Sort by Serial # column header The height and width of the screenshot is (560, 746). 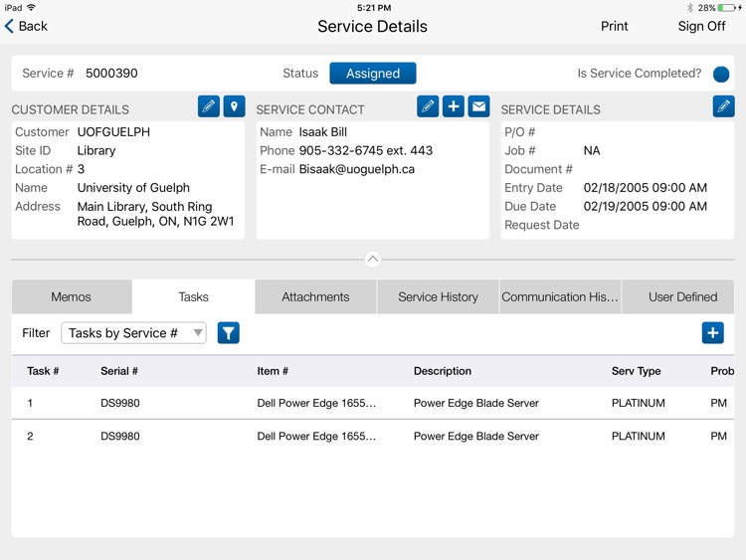(119, 371)
